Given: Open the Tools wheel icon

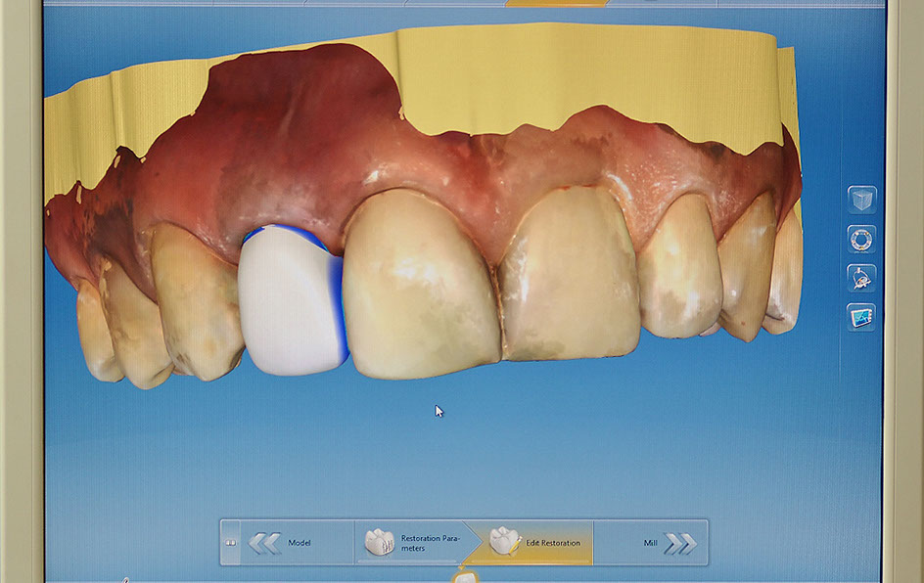Looking at the screenshot, I should coord(861,239).
